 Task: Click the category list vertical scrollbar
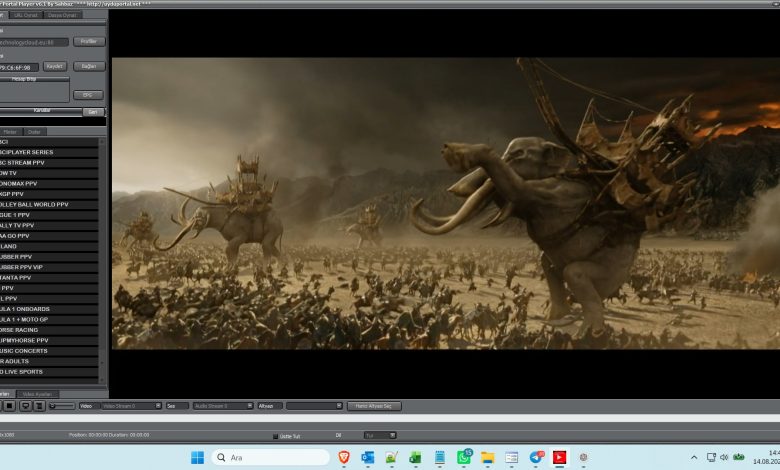102,260
